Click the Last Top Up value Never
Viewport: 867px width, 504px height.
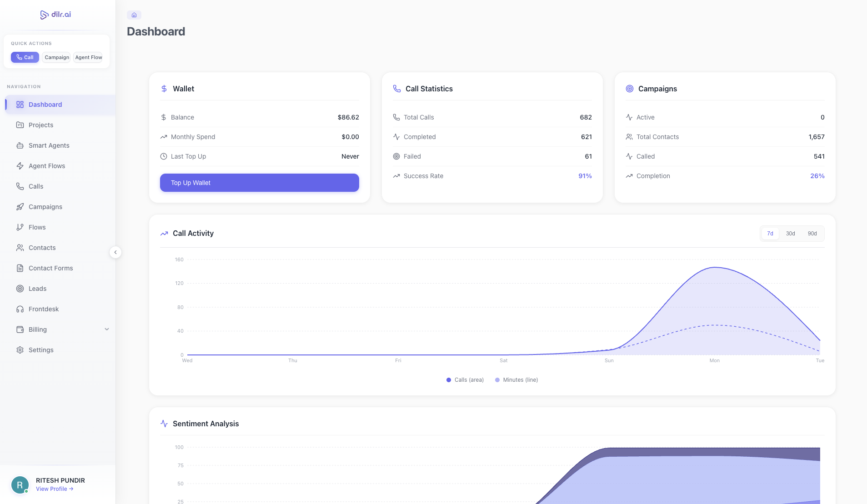point(350,156)
